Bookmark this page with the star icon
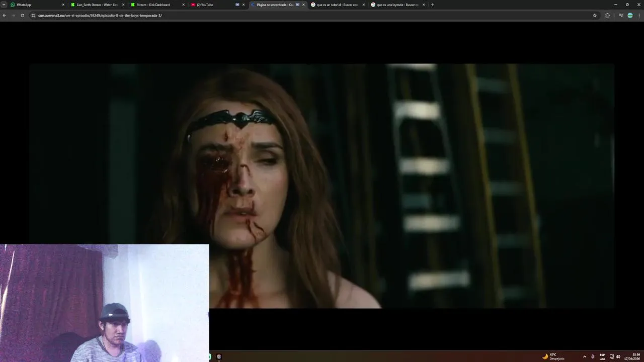Screen dimensions: 644x362 [x=595, y=16]
